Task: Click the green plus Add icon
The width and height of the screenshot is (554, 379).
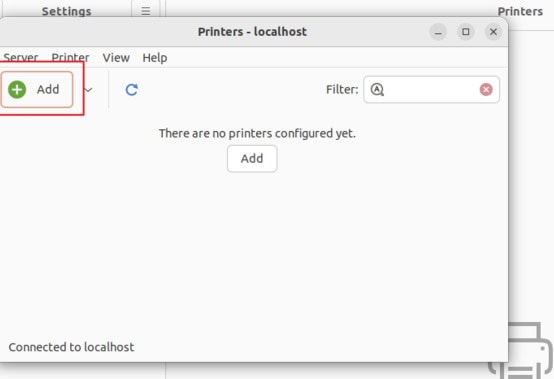Action: [x=17, y=89]
